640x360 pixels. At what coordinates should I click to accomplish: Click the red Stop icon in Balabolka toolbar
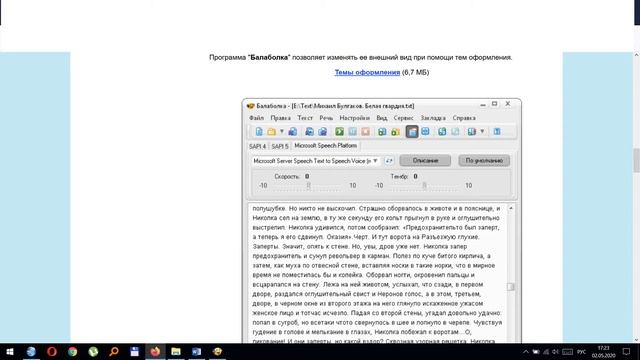(365, 131)
